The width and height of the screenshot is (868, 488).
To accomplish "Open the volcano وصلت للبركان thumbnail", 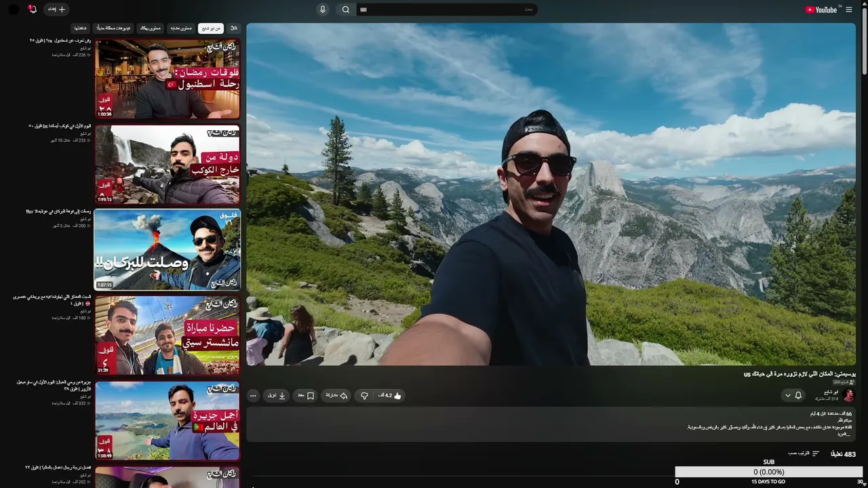I will pos(167,249).
